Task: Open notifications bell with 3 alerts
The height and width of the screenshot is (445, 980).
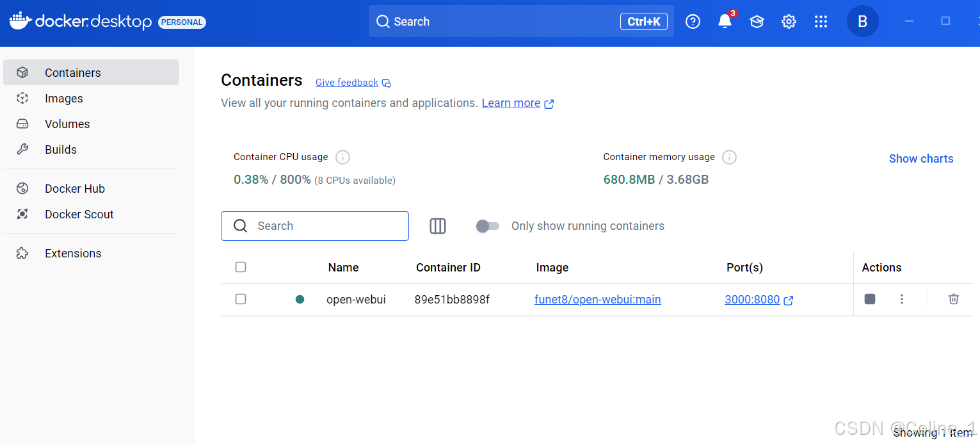Action: (x=725, y=22)
